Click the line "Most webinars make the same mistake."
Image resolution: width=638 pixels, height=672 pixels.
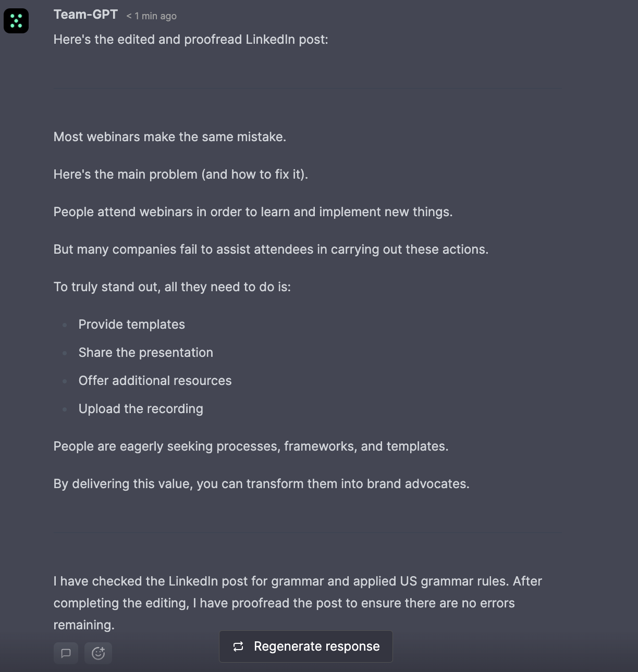point(169,137)
